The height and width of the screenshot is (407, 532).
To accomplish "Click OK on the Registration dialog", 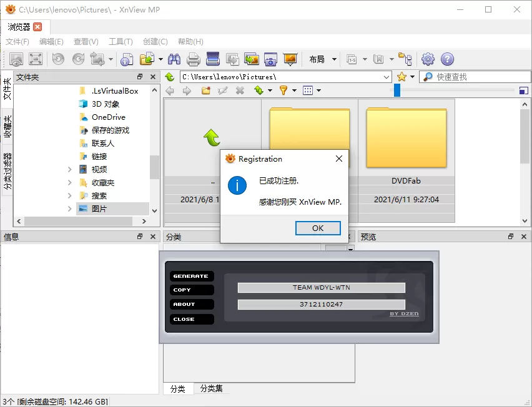I will pyautogui.click(x=317, y=228).
